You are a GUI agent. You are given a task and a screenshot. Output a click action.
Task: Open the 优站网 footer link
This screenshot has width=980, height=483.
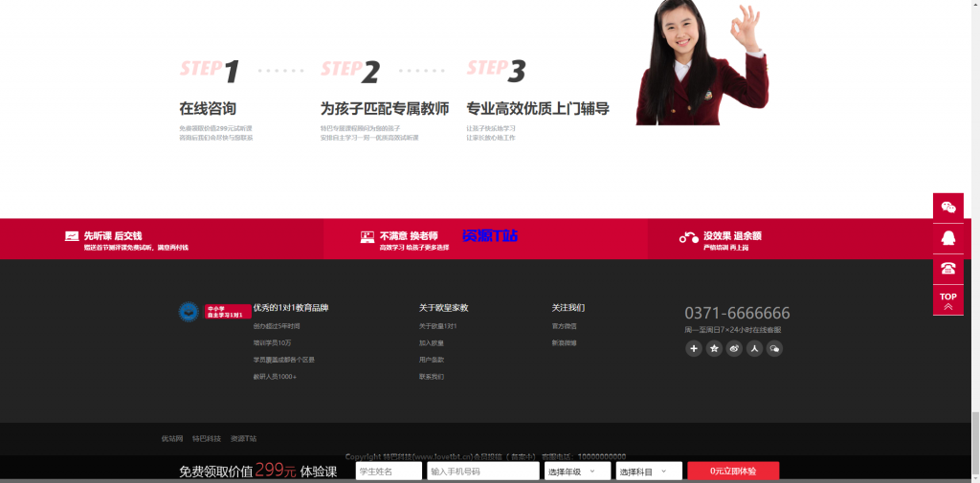172,439
